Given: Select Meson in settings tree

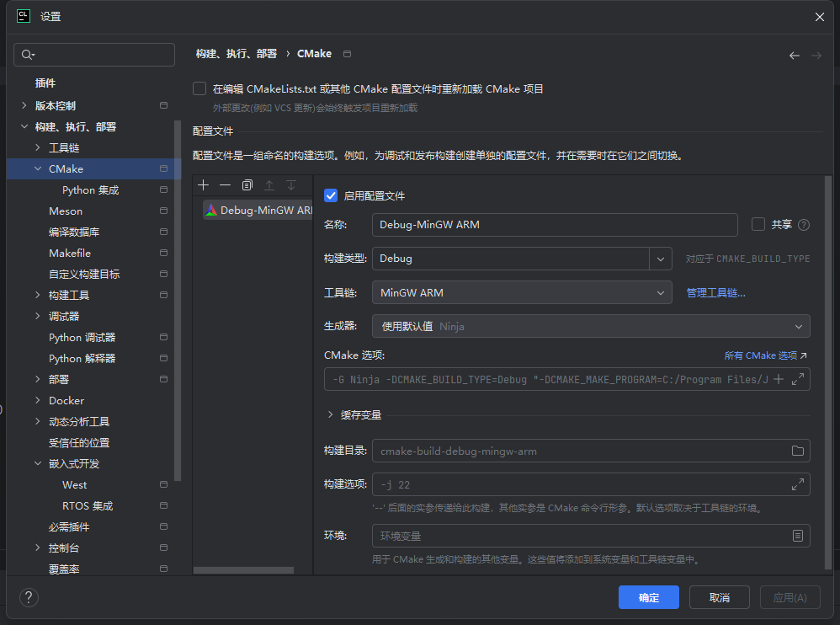Looking at the screenshot, I should pyautogui.click(x=66, y=211).
